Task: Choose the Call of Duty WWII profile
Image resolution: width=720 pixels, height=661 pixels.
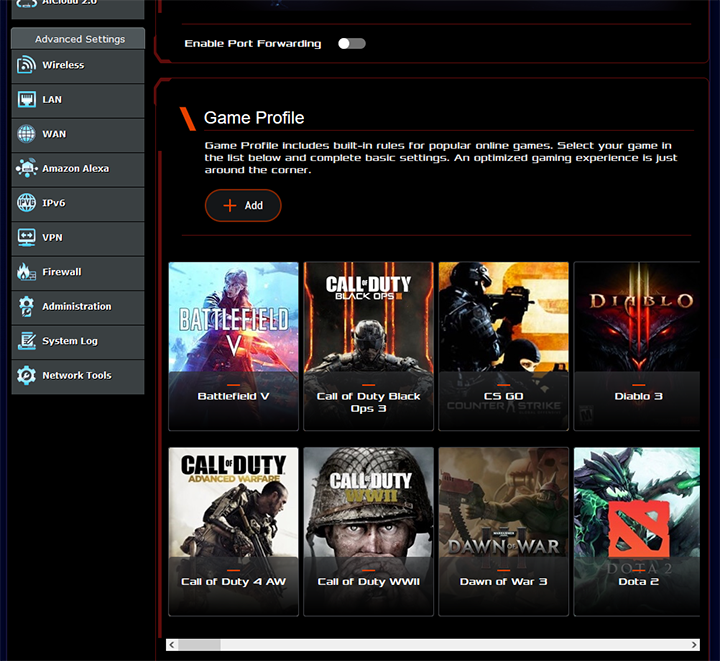Action: [x=368, y=531]
